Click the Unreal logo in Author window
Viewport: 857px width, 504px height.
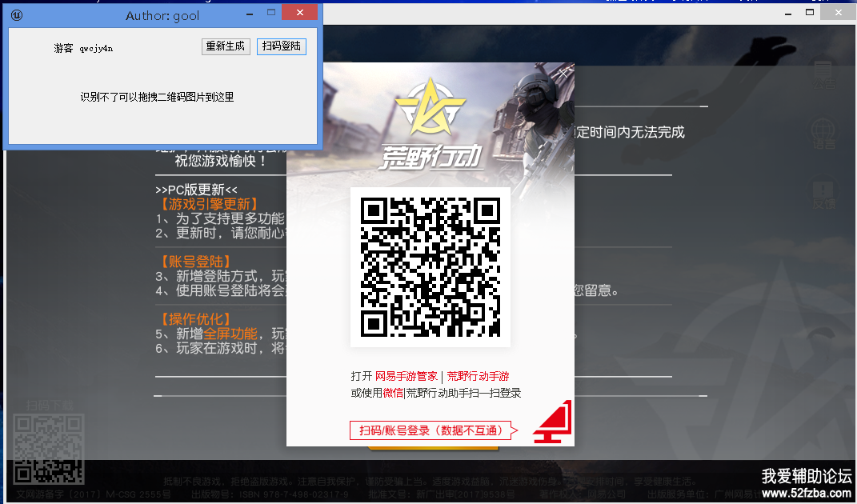pyautogui.click(x=17, y=15)
